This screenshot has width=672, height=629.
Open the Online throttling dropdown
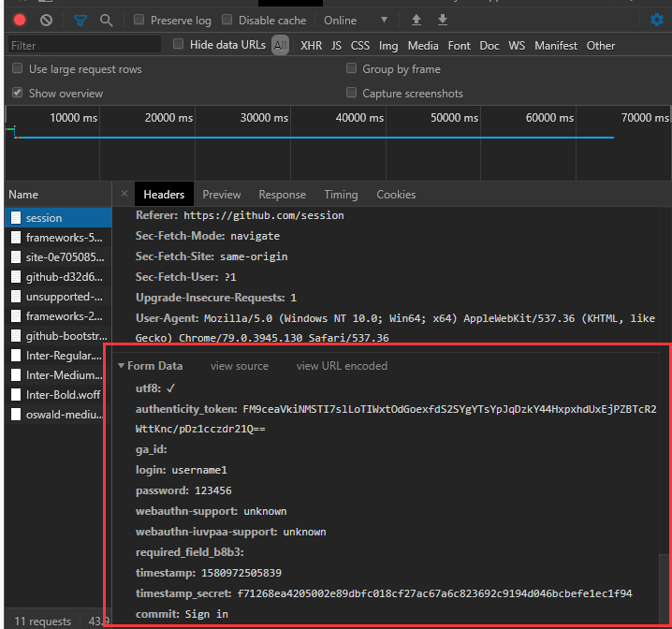coord(356,21)
